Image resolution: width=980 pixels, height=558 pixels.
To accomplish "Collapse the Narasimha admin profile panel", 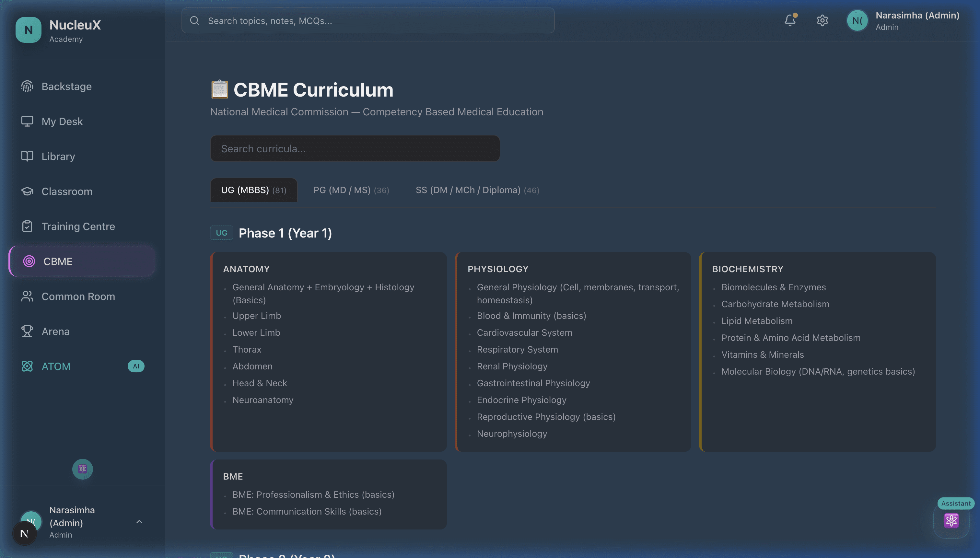I will point(139,522).
